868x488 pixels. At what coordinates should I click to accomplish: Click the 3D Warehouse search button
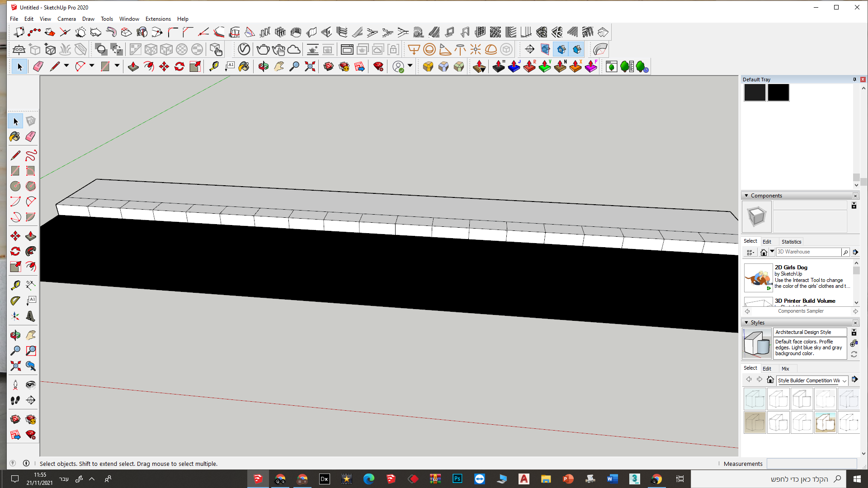click(845, 252)
